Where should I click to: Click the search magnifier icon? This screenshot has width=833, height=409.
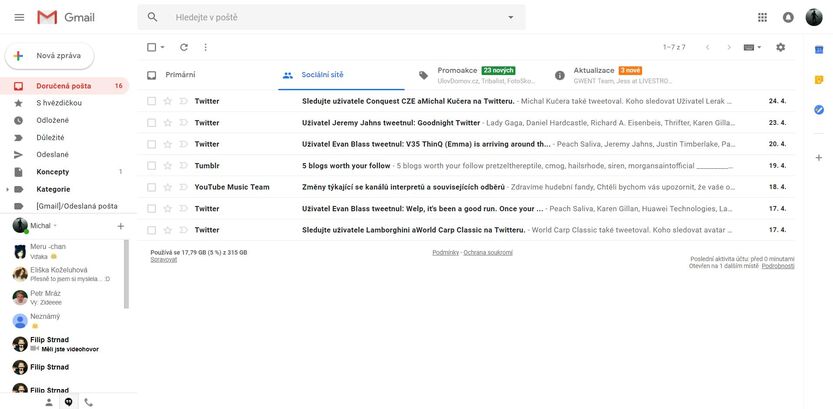click(152, 18)
